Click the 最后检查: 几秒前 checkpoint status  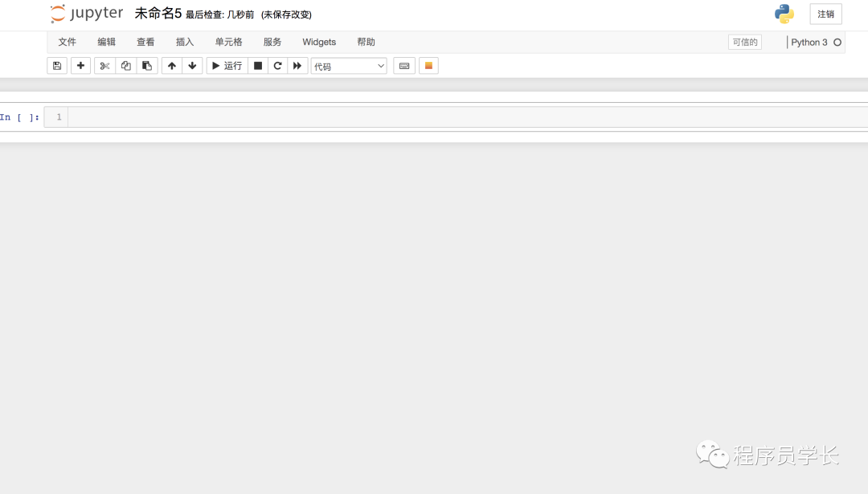coord(219,15)
